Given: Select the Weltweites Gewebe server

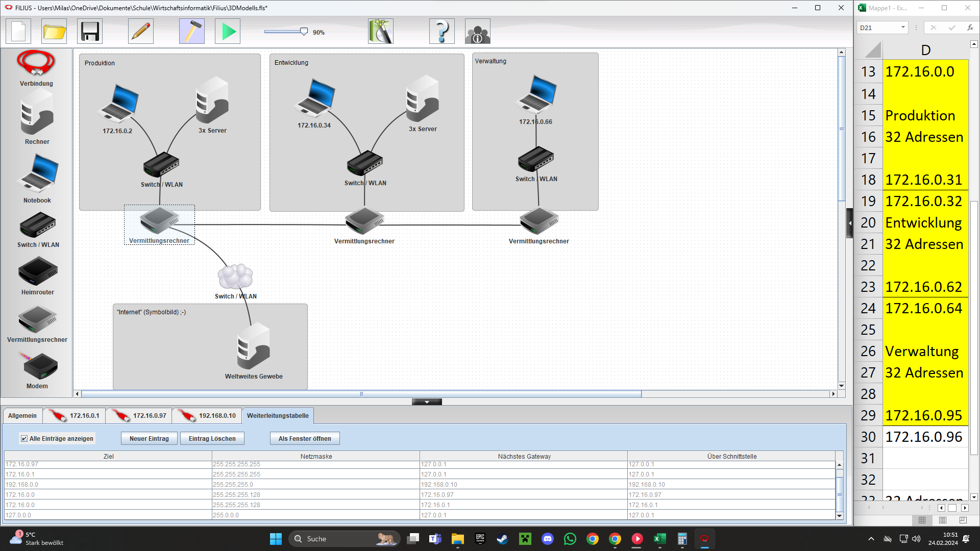Looking at the screenshot, I should click(x=253, y=350).
